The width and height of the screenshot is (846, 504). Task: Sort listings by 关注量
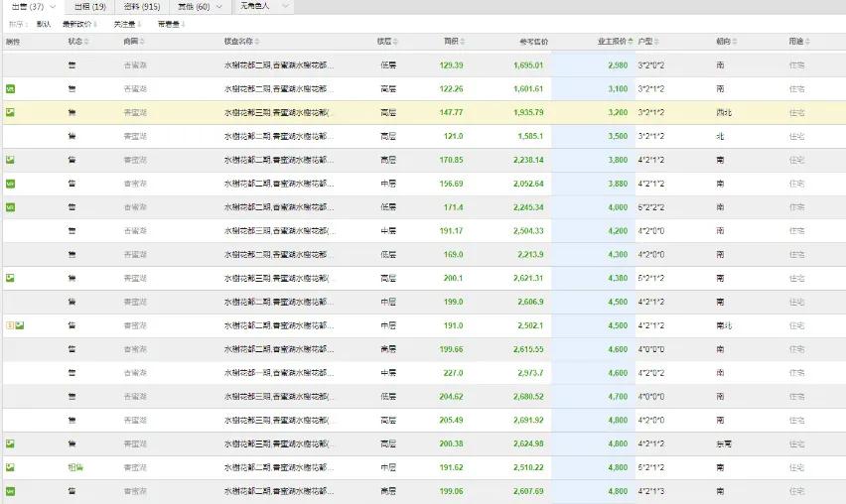[127, 24]
